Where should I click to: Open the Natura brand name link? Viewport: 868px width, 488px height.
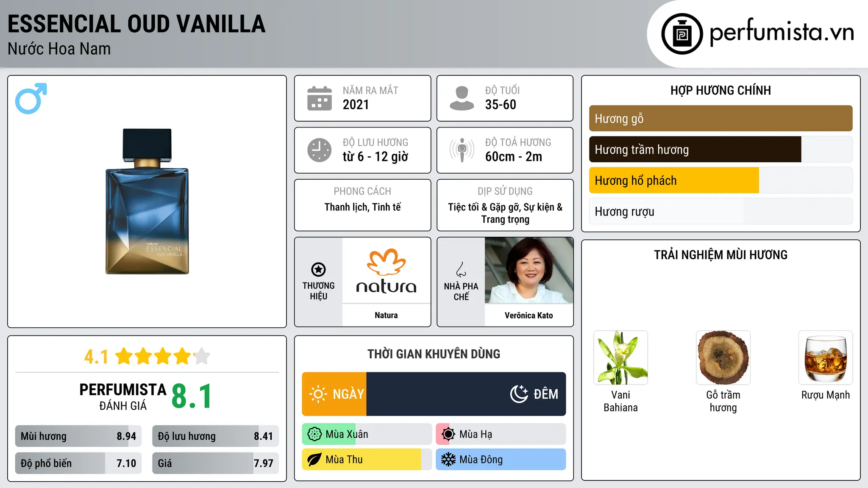pyautogui.click(x=386, y=315)
